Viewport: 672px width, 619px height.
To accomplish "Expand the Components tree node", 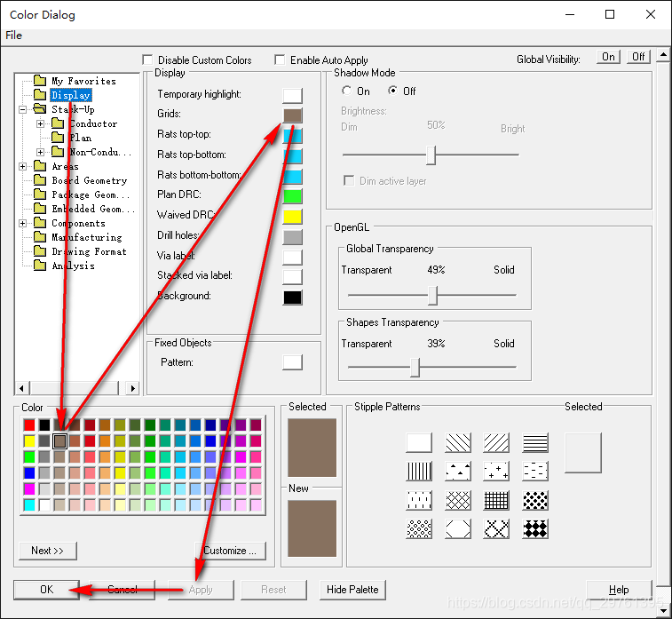I will [x=22, y=223].
